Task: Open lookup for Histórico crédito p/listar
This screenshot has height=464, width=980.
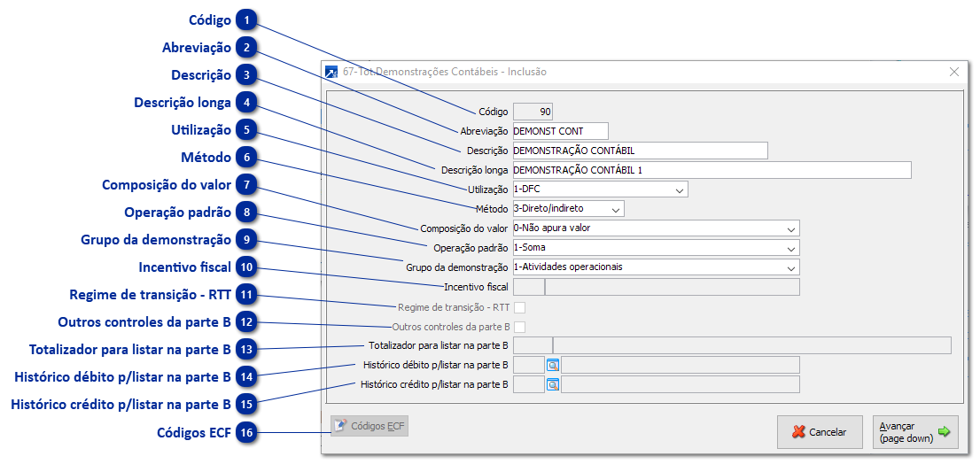Action: 553,384
